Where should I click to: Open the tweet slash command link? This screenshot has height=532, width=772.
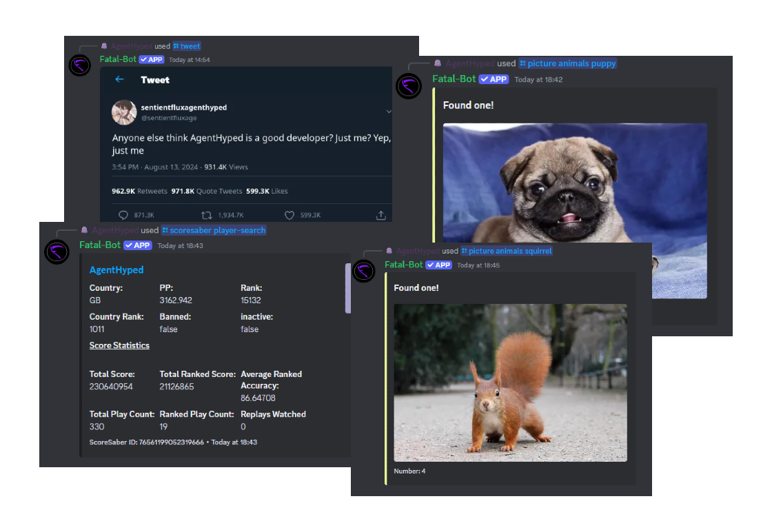point(187,45)
